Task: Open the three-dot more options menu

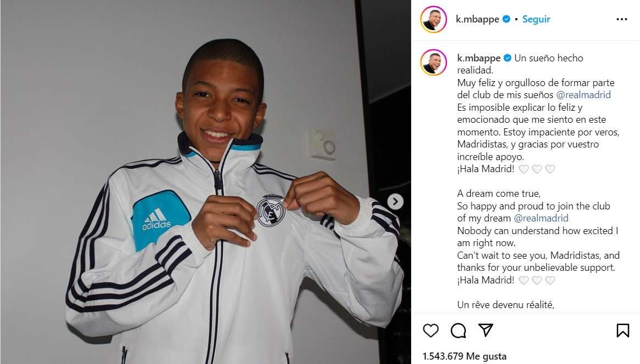Action: click(x=622, y=19)
